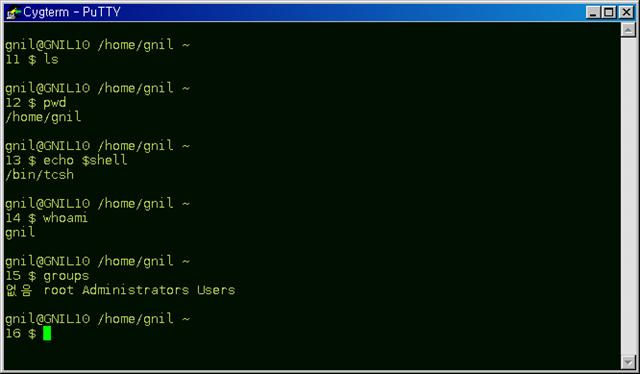The height and width of the screenshot is (374, 640).
Task: Click the '/home/gnil' pwd output line
Action: [43, 117]
